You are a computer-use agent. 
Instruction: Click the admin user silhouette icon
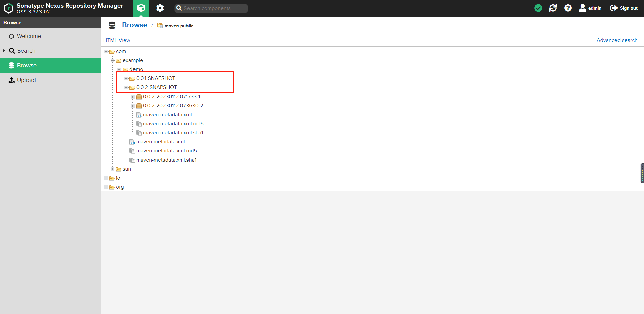pyautogui.click(x=583, y=8)
